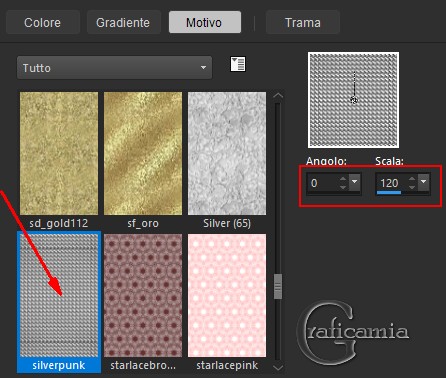Select the silverpunk pattern thumbnail
The image size is (446, 378).
click(59, 295)
